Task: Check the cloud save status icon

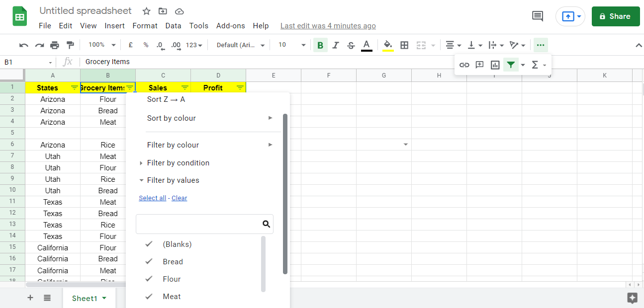Action: tap(180, 11)
